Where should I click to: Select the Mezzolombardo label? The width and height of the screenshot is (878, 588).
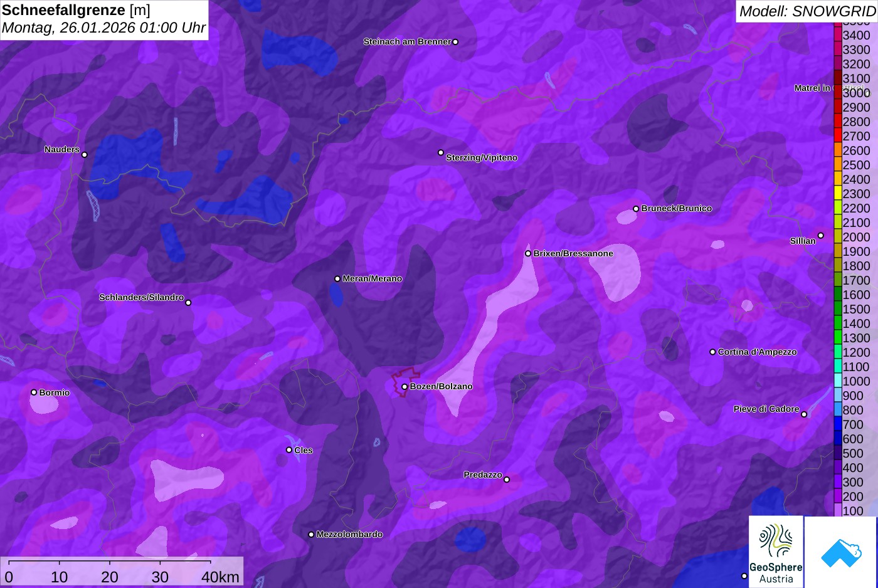(x=349, y=534)
